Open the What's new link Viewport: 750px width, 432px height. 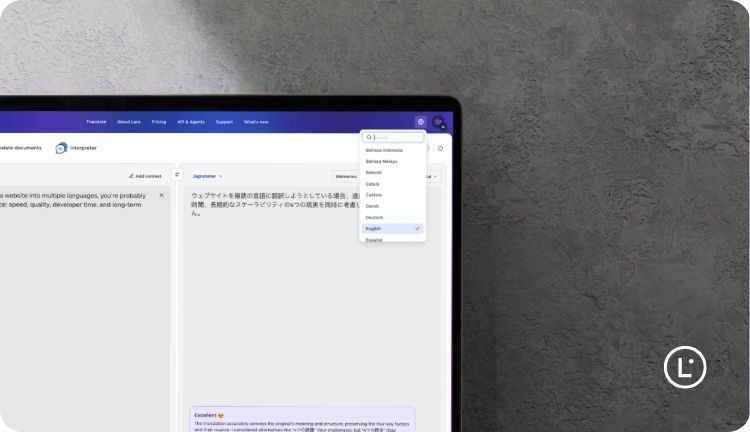(256, 122)
